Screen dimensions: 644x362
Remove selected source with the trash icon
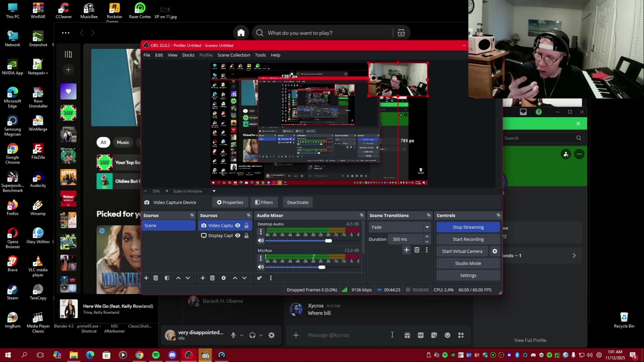(212, 278)
